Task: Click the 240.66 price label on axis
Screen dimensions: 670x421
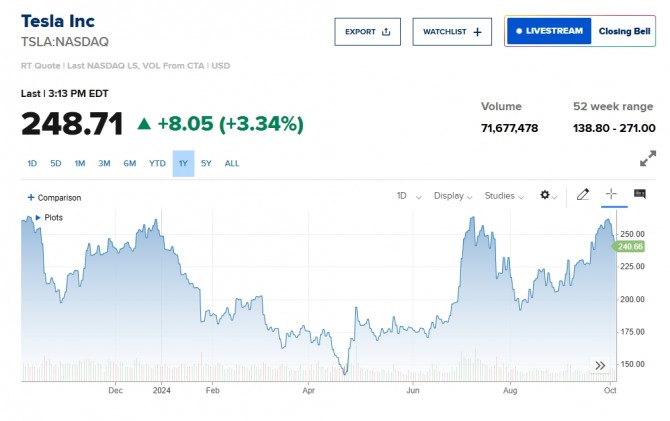Action: point(631,246)
